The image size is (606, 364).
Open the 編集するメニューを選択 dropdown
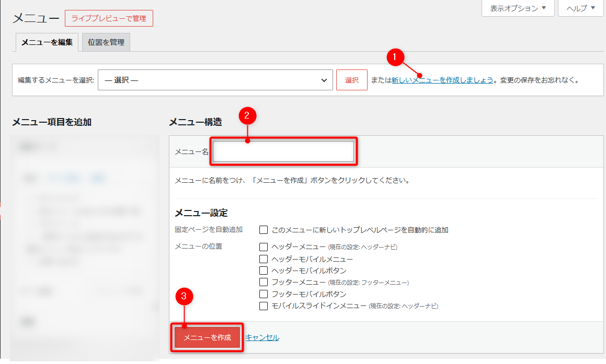pyautogui.click(x=215, y=80)
